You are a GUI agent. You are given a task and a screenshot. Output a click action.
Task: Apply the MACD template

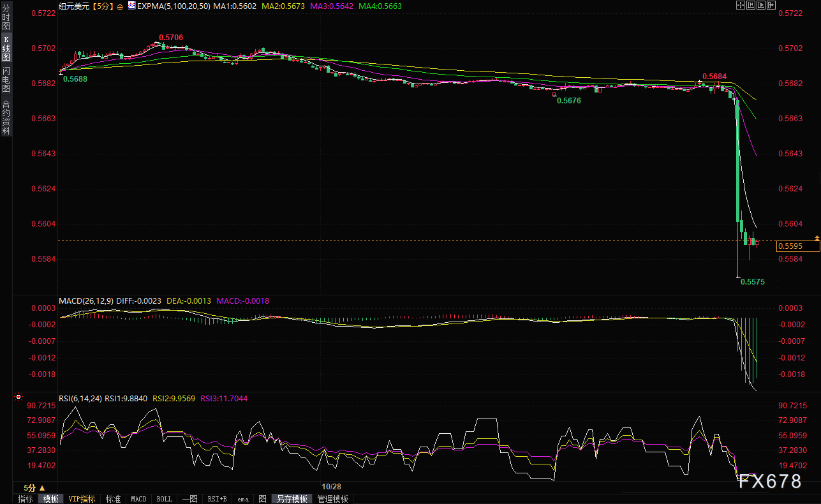pyautogui.click(x=138, y=499)
